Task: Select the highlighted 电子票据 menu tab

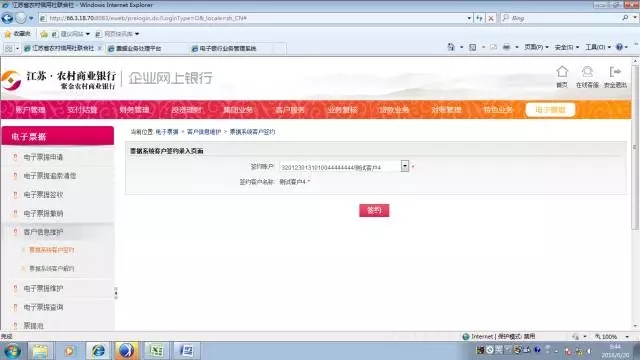Action: (x=550, y=110)
